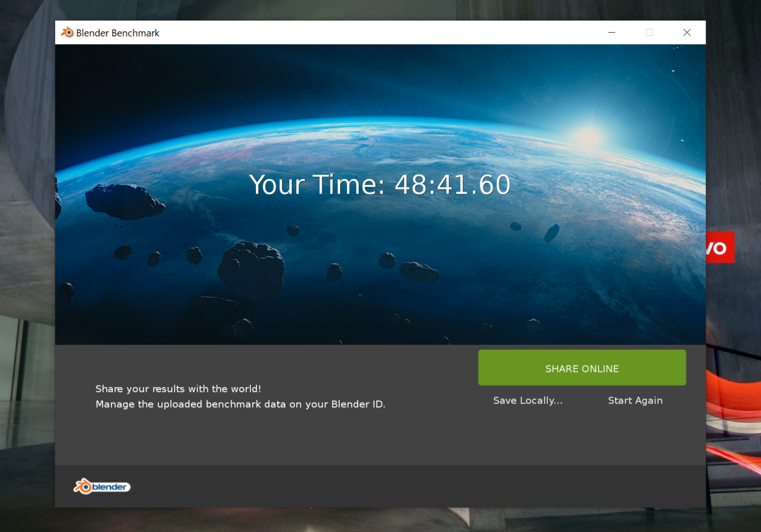Click the Blender icon in the title bar

pos(67,33)
